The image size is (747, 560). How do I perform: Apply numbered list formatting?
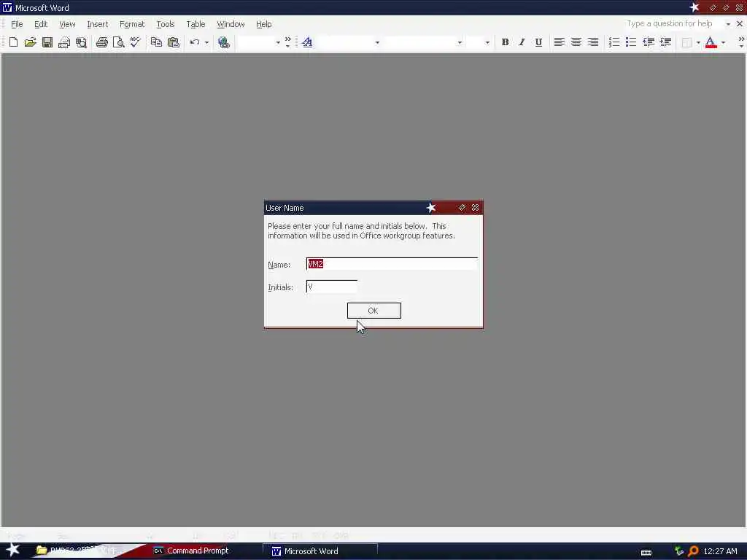(x=614, y=42)
